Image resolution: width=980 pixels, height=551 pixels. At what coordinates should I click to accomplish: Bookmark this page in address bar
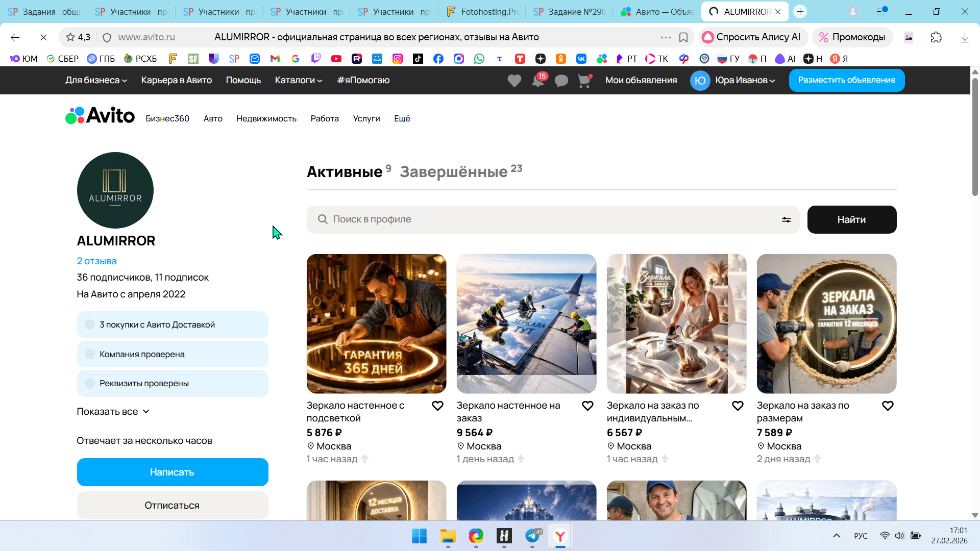pyautogui.click(x=683, y=37)
